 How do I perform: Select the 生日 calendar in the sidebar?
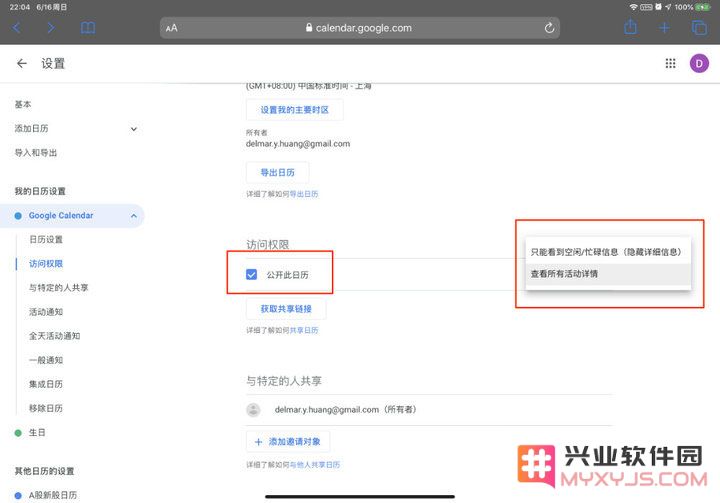pos(37,432)
